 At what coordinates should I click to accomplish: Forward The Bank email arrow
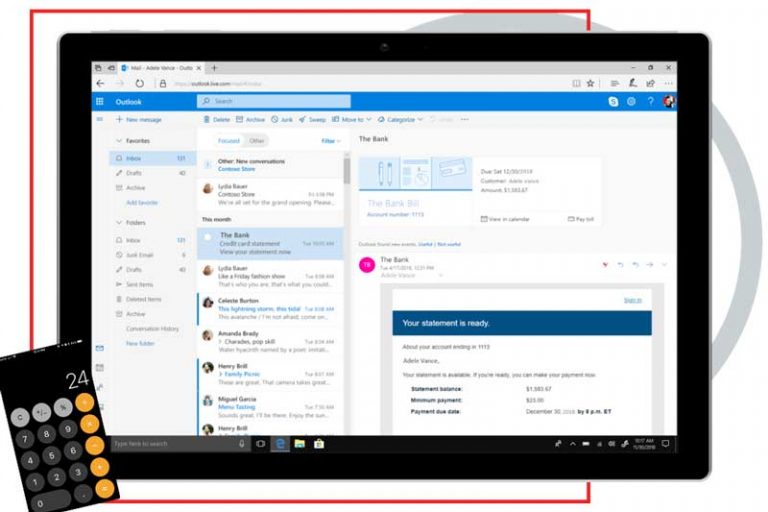click(x=650, y=265)
